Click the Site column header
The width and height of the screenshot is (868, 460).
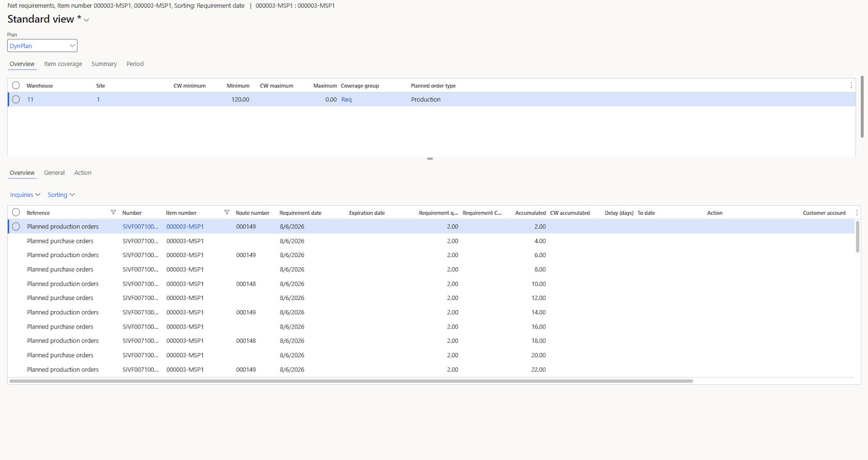tap(101, 86)
